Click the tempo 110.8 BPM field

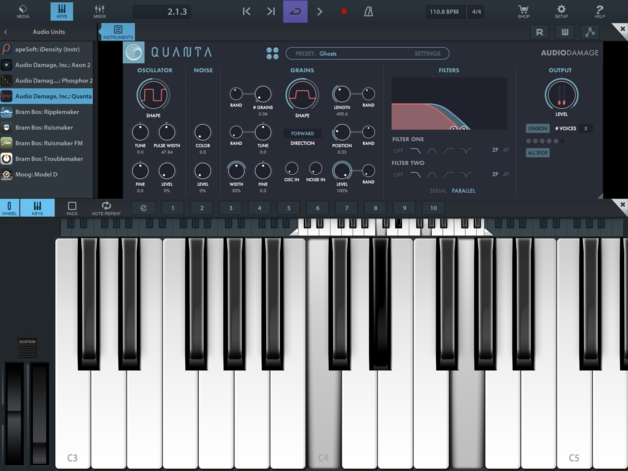(x=444, y=12)
